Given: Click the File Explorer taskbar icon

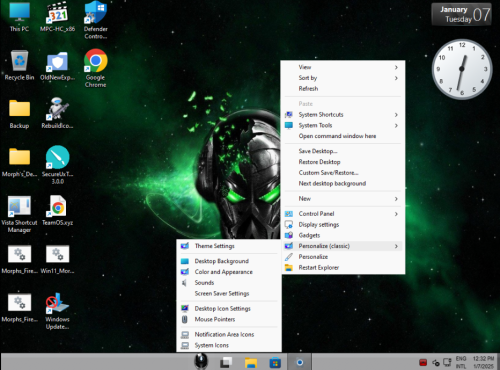Looking at the screenshot, I should (251, 362).
